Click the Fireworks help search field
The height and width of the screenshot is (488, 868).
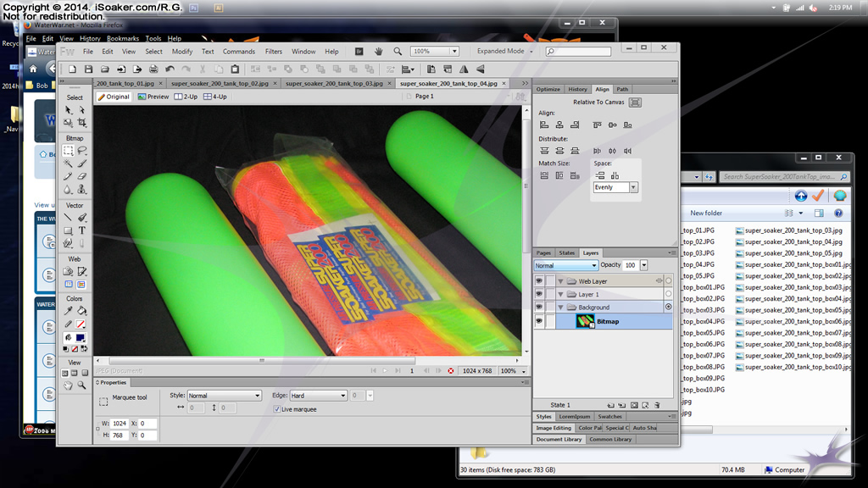point(578,52)
